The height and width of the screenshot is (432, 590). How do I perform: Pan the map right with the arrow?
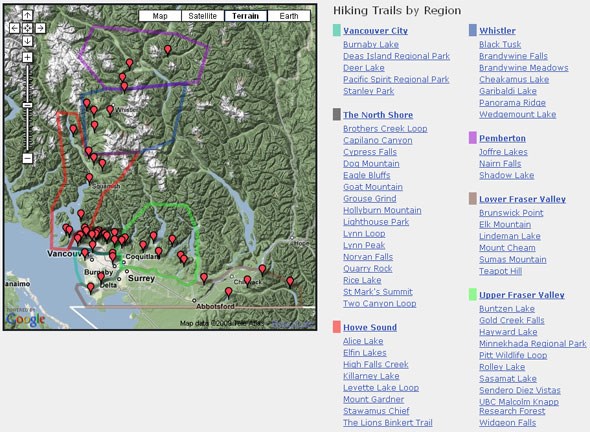click(40, 28)
